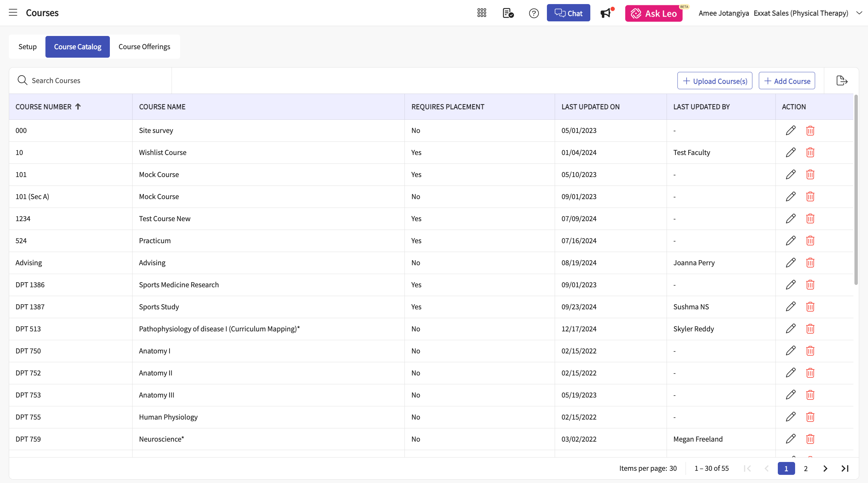Open the apps grid icon
The height and width of the screenshot is (483, 868).
point(481,13)
